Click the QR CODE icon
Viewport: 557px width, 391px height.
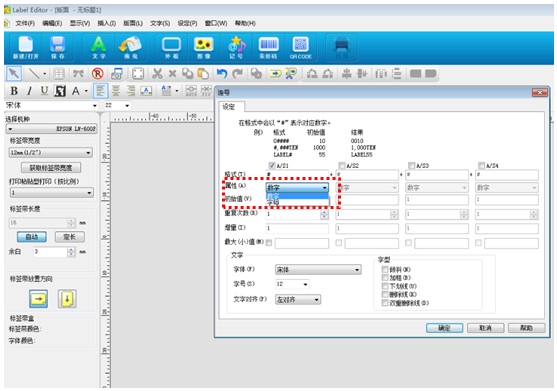(x=300, y=47)
